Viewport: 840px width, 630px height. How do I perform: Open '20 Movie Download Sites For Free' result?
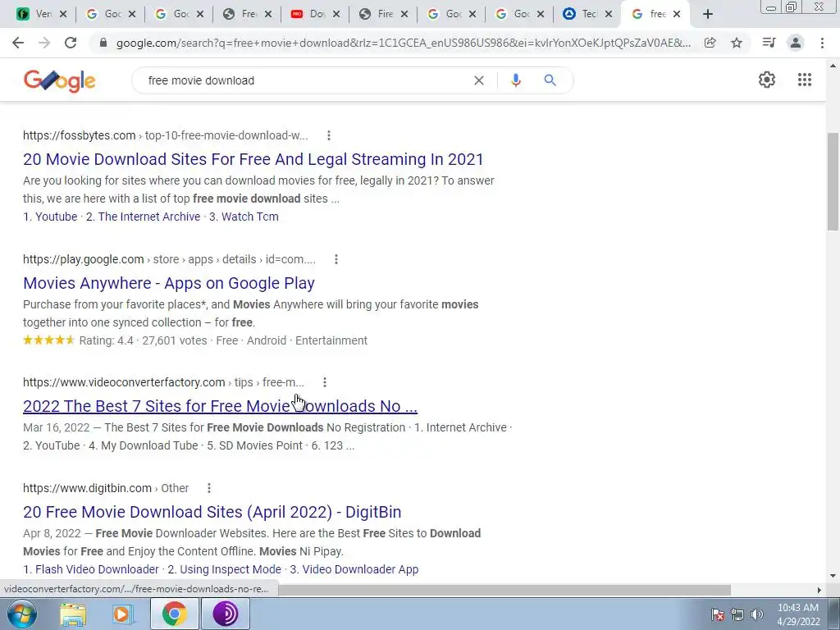point(253,159)
